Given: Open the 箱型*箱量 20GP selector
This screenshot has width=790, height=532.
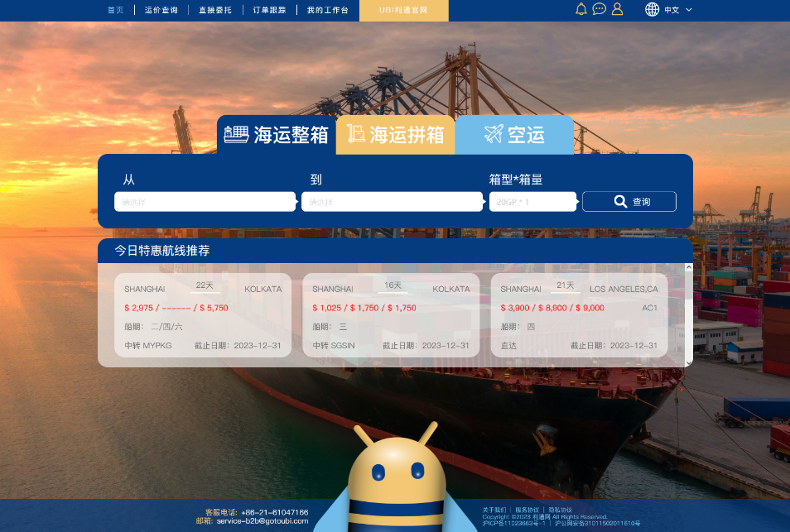Looking at the screenshot, I should click(532, 201).
